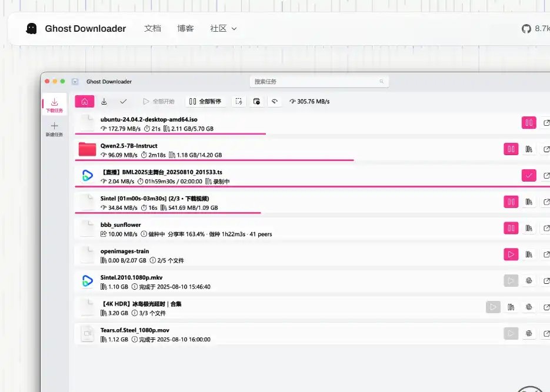Click the gray play button on the 4K HDR row
Viewport: 550px width, 392px height.
(x=493, y=307)
